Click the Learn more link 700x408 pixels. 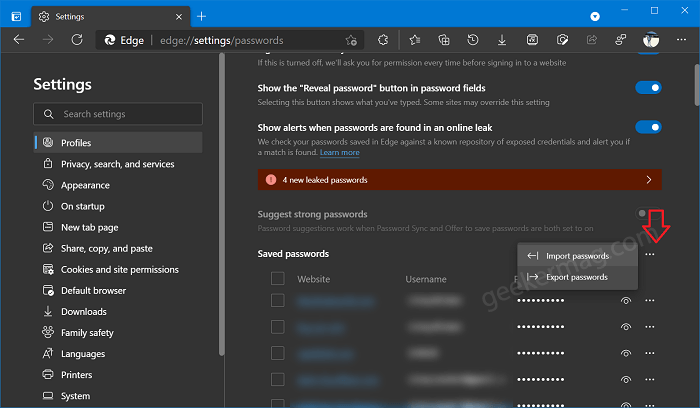tap(339, 153)
